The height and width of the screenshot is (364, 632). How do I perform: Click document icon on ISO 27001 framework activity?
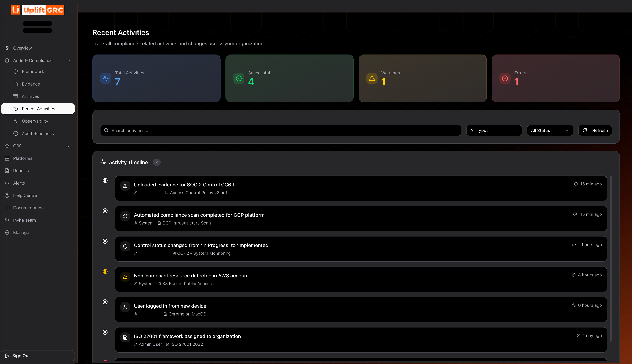coord(125,337)
